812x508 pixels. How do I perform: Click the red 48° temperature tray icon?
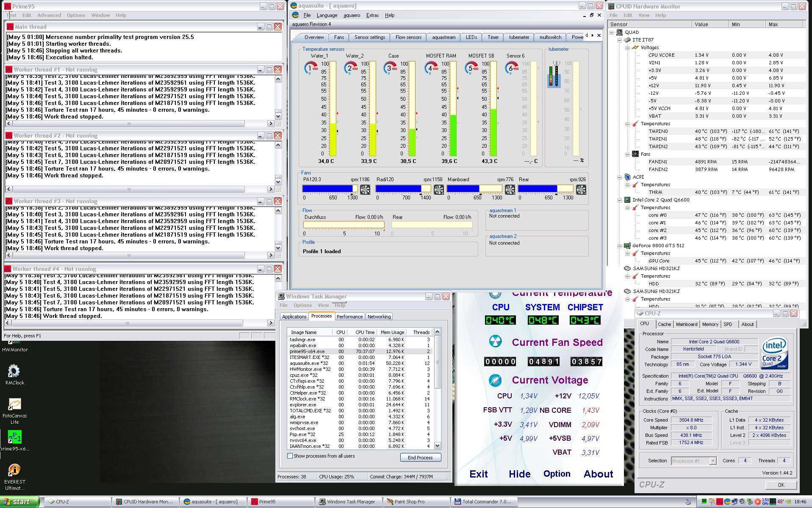[x=781, y=502]
